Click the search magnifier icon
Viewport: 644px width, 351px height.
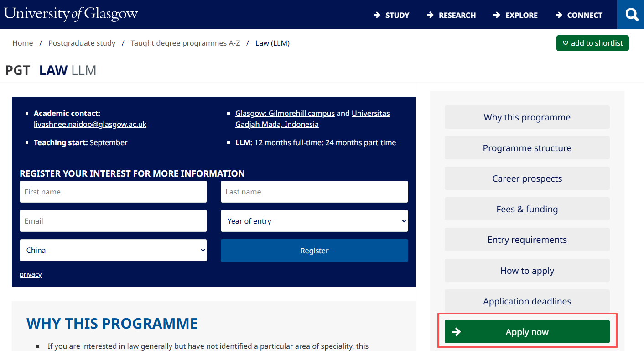(631, 15)
